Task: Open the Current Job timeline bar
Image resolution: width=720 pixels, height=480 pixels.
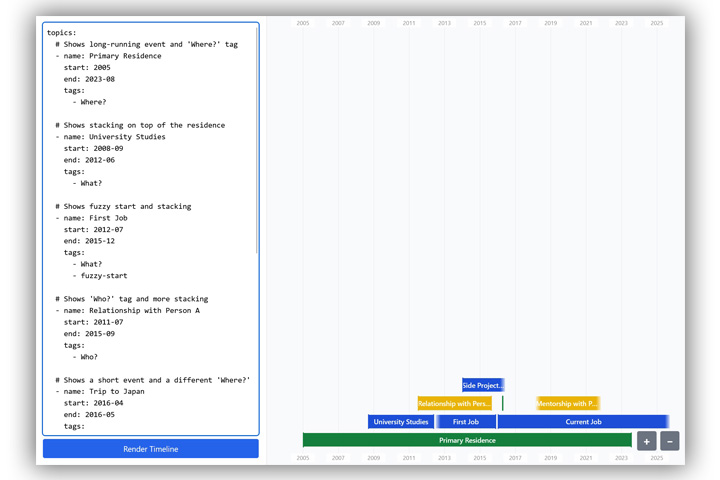Action: 583,422
